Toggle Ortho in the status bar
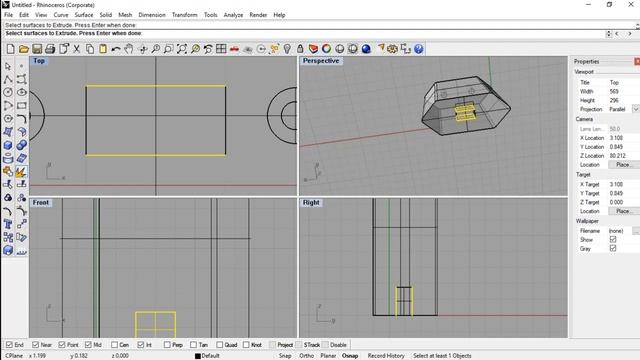 point(307,356)
